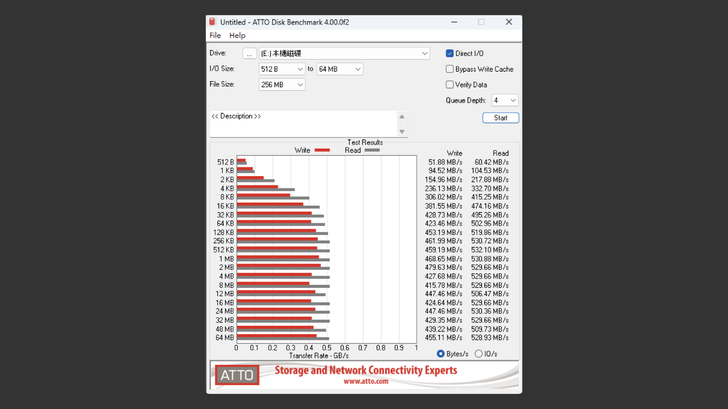Select the Bytes/s radio button

pyautogui.click(x=441, y=354)
